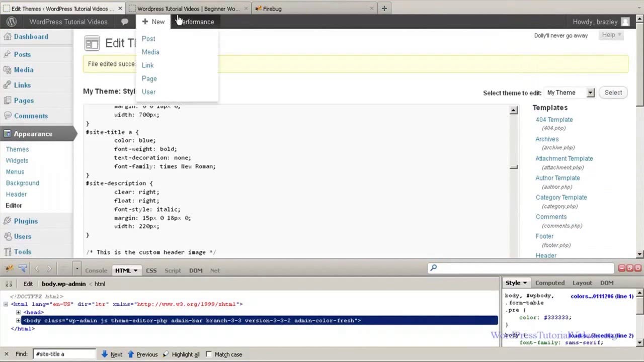Minimize the Firebug panel
This screenshot has width=644, height=362.
point(621,268)
